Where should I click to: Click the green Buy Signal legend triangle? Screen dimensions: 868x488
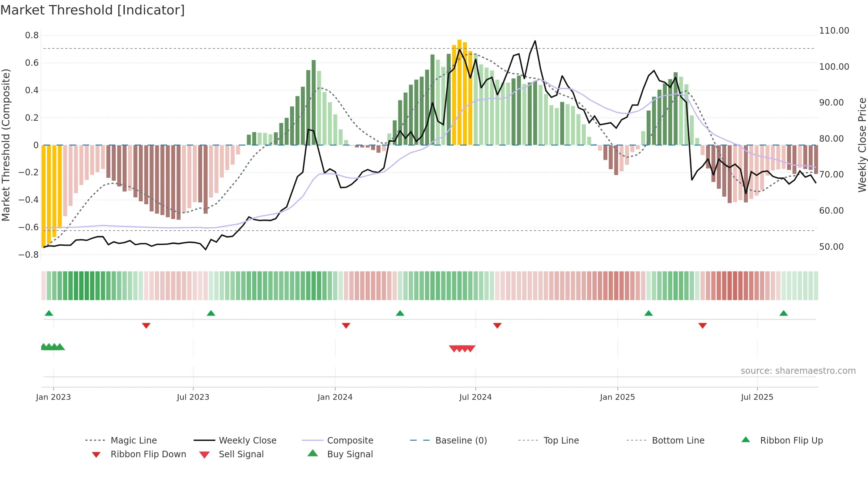(313, 453)
